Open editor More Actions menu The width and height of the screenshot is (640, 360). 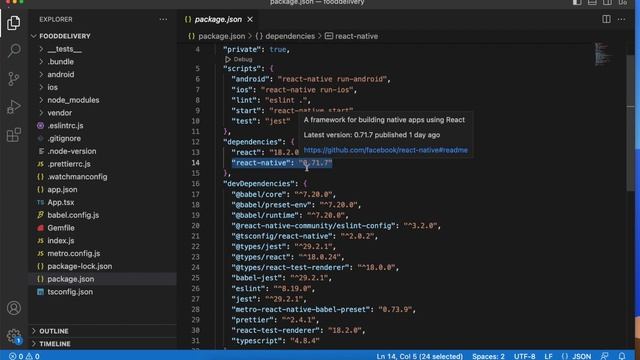pos(621,19)
